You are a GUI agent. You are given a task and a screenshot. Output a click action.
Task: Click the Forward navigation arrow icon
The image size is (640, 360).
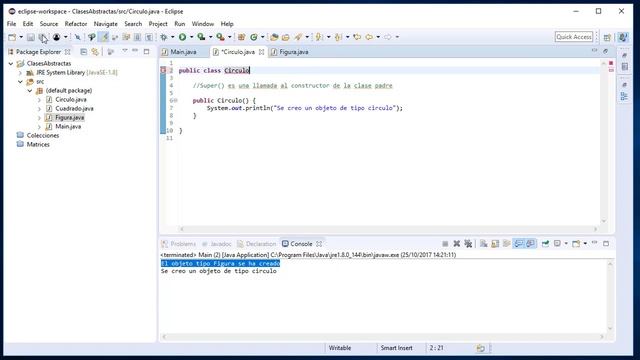387,37
